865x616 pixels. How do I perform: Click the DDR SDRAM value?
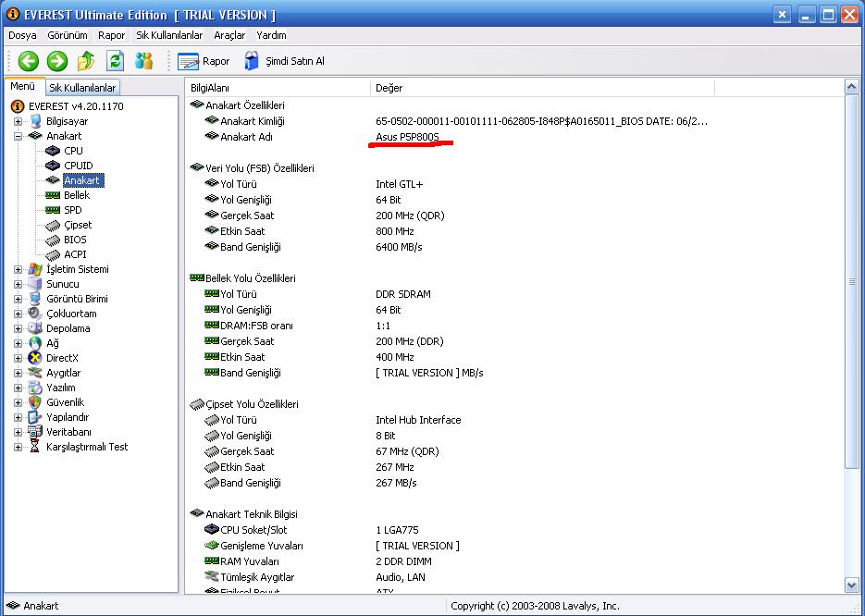tap(402, 294)
